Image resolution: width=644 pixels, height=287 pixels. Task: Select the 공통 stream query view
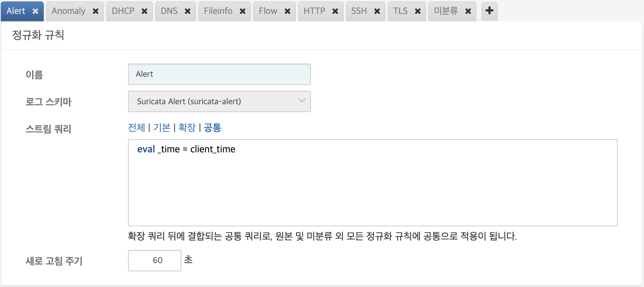click(212, 127)
